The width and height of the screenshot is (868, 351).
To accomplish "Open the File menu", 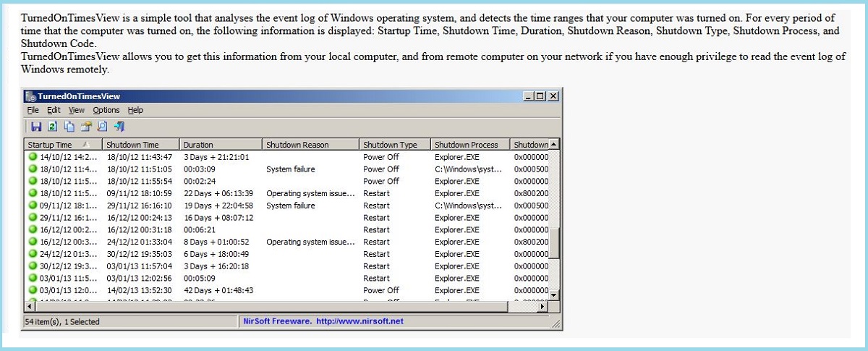I will click(33, 110).
